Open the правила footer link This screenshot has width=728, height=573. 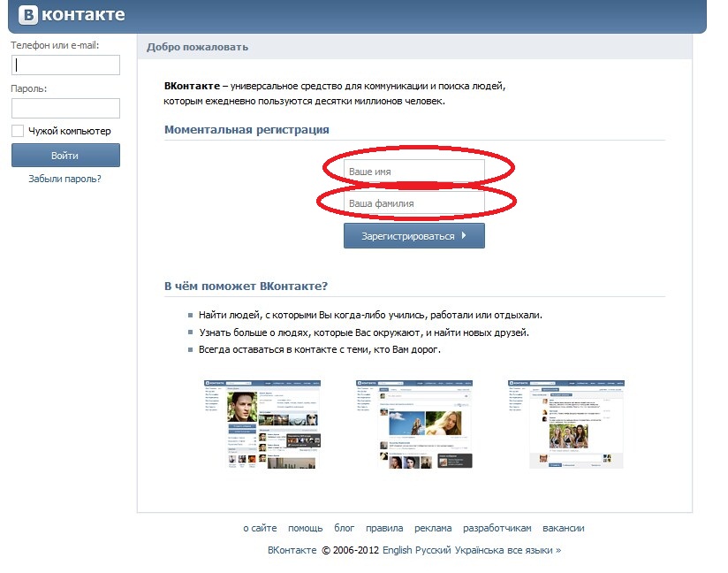[384, 529]
